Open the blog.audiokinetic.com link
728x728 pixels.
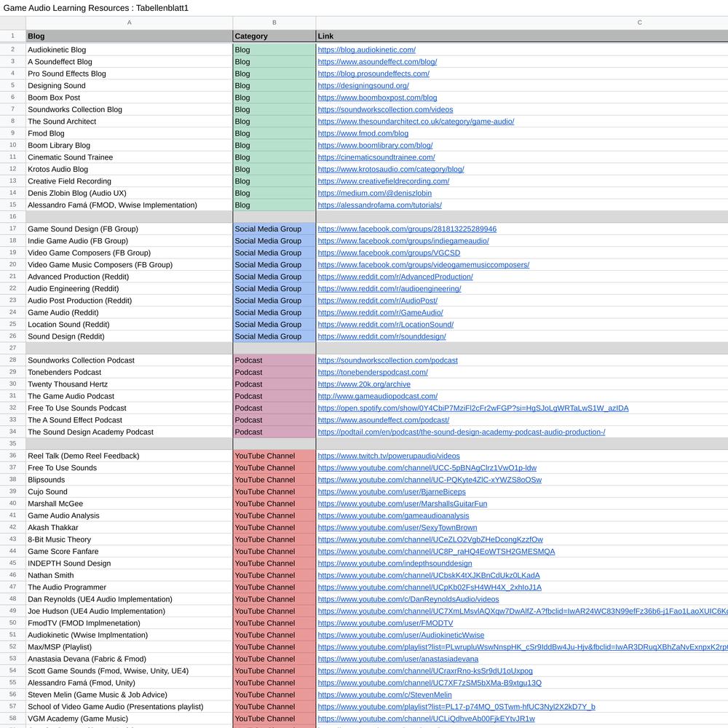(x=366, y=50)
